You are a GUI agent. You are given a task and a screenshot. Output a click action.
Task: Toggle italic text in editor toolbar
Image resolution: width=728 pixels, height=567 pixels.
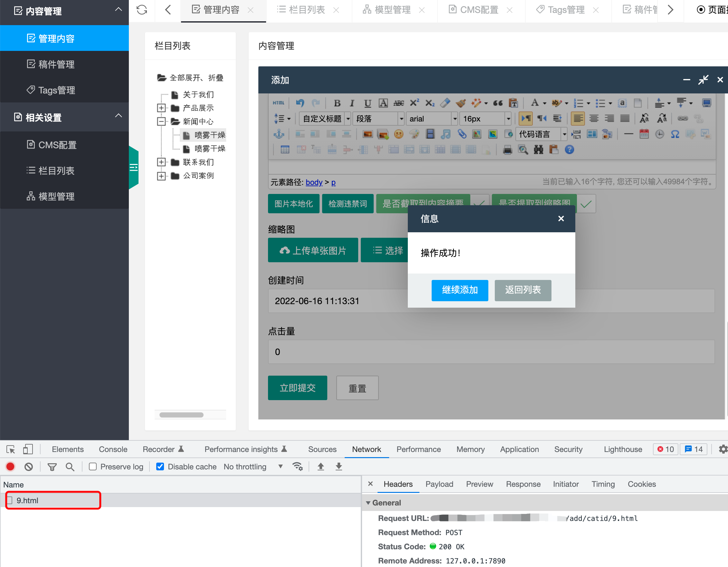(x=352, y=103)
